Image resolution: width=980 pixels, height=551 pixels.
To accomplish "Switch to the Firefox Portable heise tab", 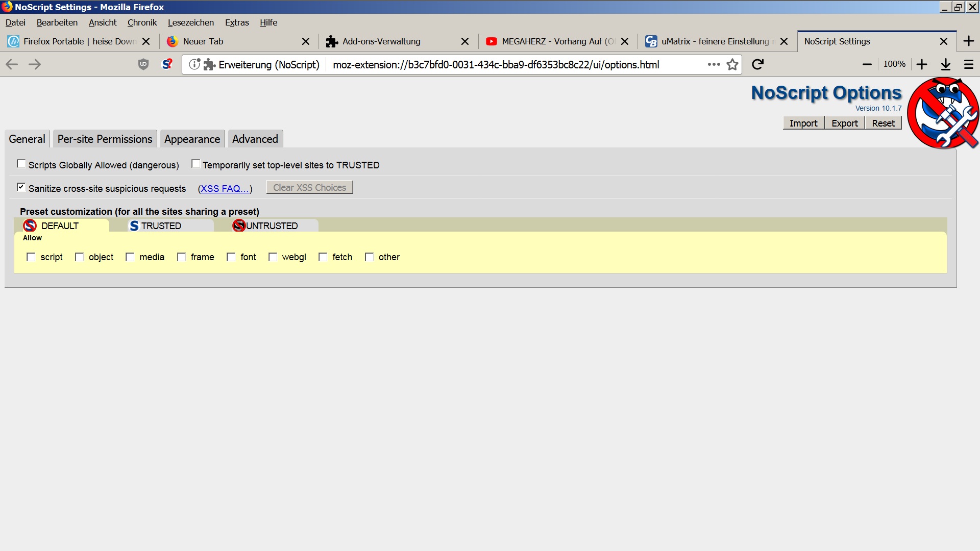I will (x=79, y=41).
